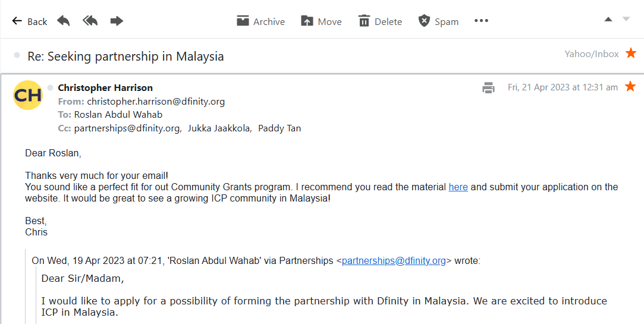The image size is (644, 324).
Task: Go Back to the message list
Action: [30, 21]
